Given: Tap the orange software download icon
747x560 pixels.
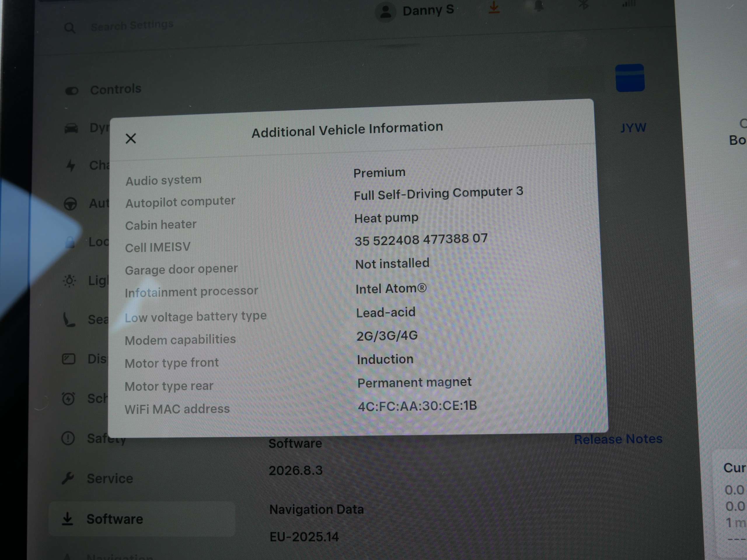Looking at the screenshot, I should [x=494, y=7].
